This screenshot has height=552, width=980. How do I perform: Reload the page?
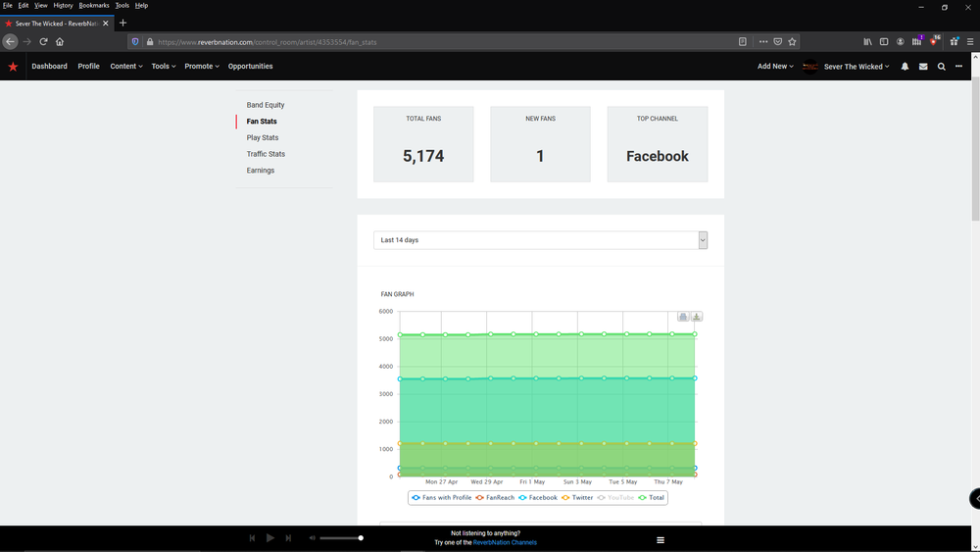(x=44, y=42)
